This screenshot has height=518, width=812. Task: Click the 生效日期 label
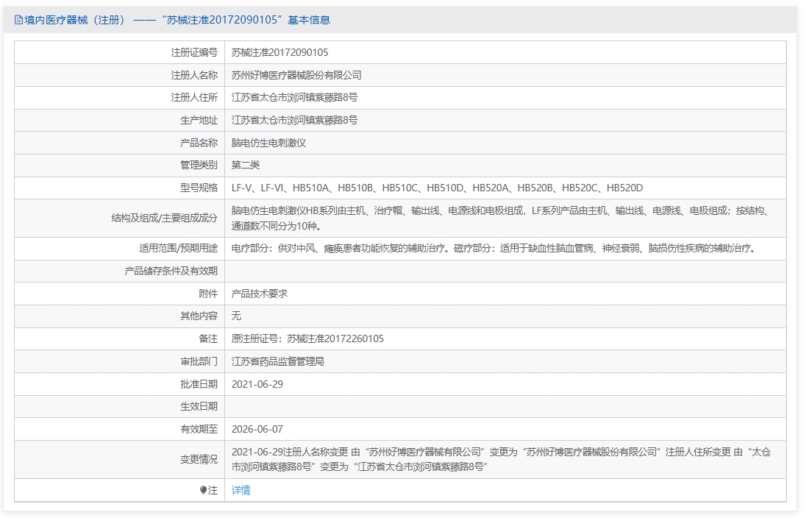(x=199, y=407)
